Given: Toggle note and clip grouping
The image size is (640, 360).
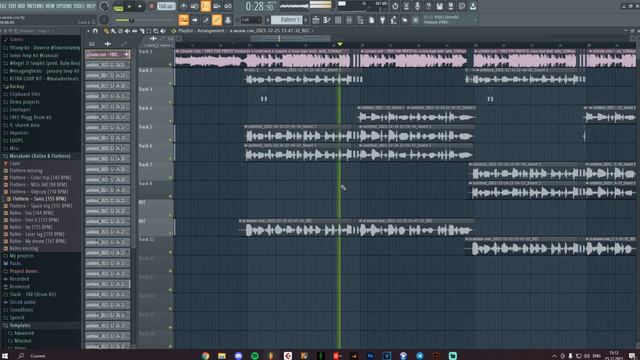Looking at the screenshot, I should point(217,20).
